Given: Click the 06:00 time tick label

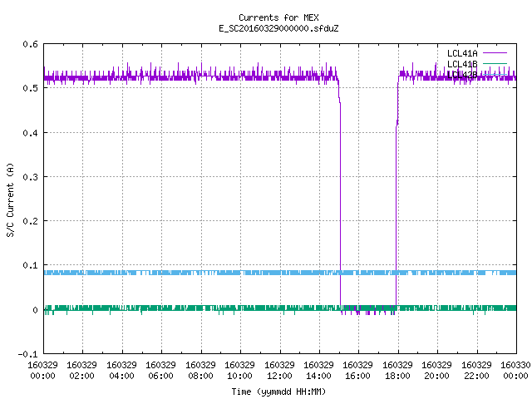Looking at the screenshot, I should tap(160, 377).
